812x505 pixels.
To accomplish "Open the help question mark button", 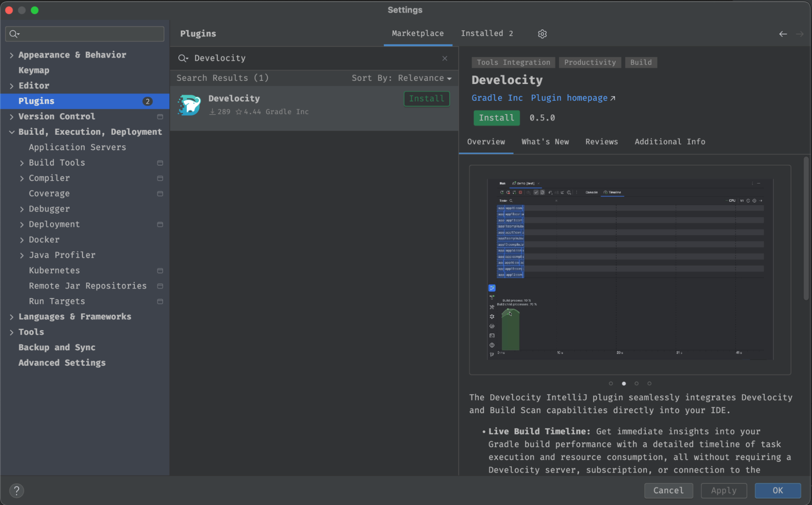I will coord(17,490).
